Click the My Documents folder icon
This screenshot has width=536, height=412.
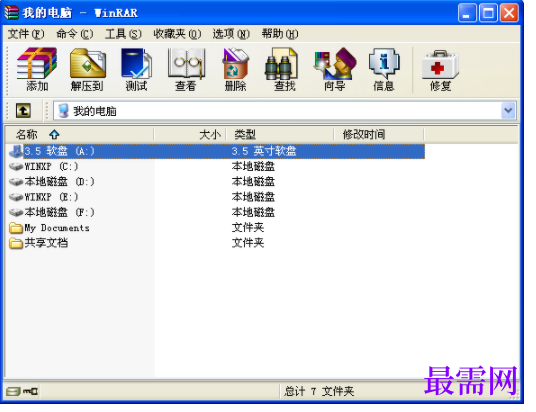[x=16, y=228]
